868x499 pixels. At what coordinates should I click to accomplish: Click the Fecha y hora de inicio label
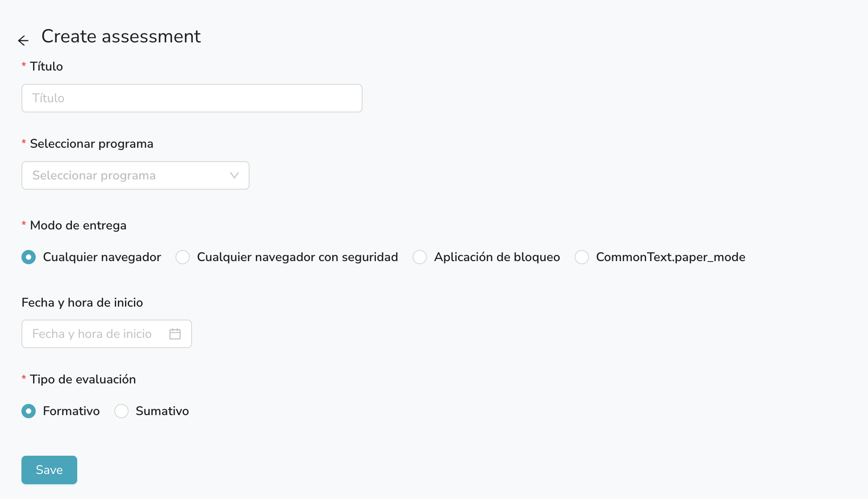point(82,303)
